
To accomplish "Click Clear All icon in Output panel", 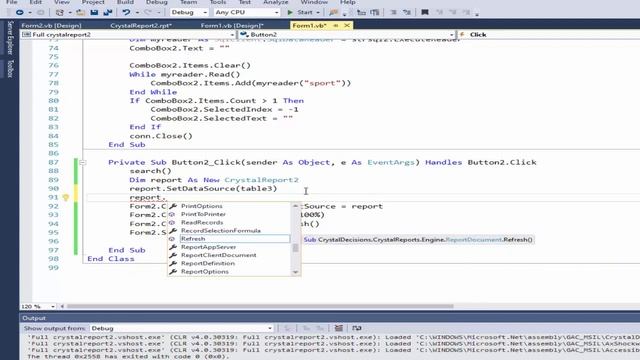I will pyautogui.click(x=338, y=328).
